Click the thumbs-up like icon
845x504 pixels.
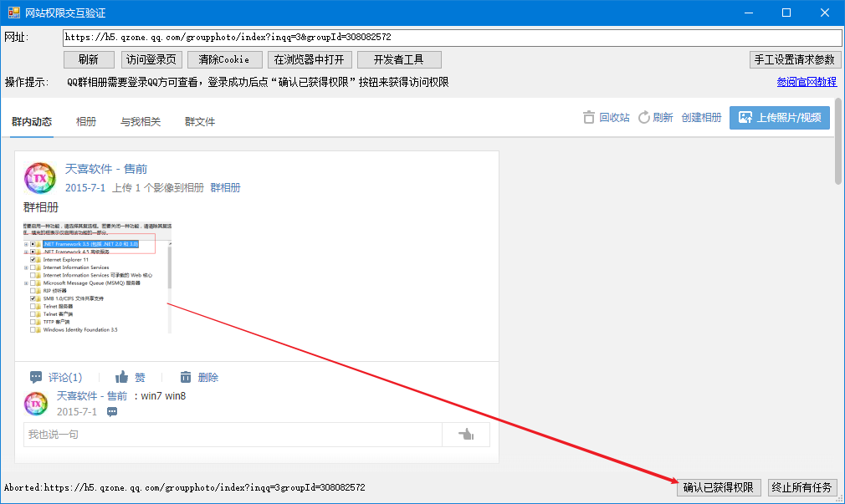tap(122, 377)
